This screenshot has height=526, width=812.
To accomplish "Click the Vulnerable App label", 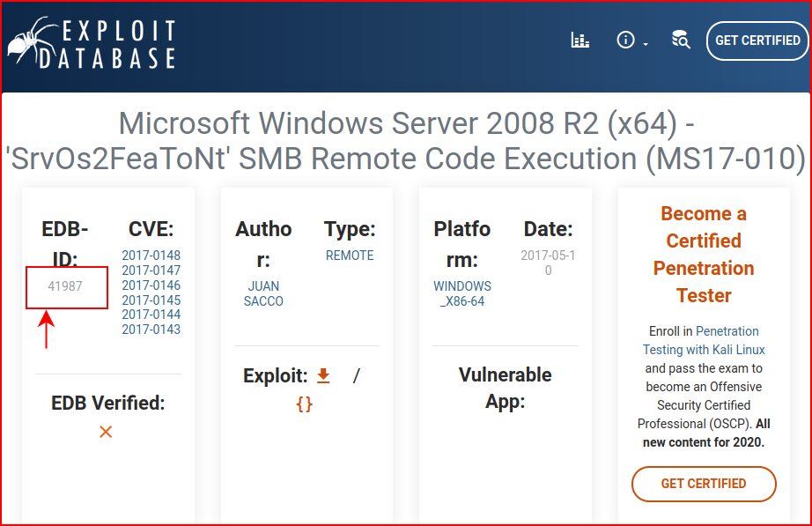I will pos(505,388).
